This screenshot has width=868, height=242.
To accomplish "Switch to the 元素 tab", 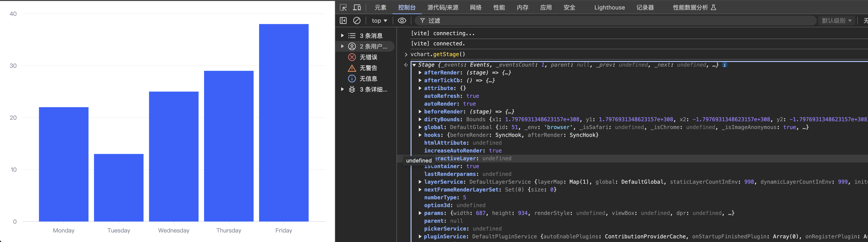I will (x=381, y=7).
